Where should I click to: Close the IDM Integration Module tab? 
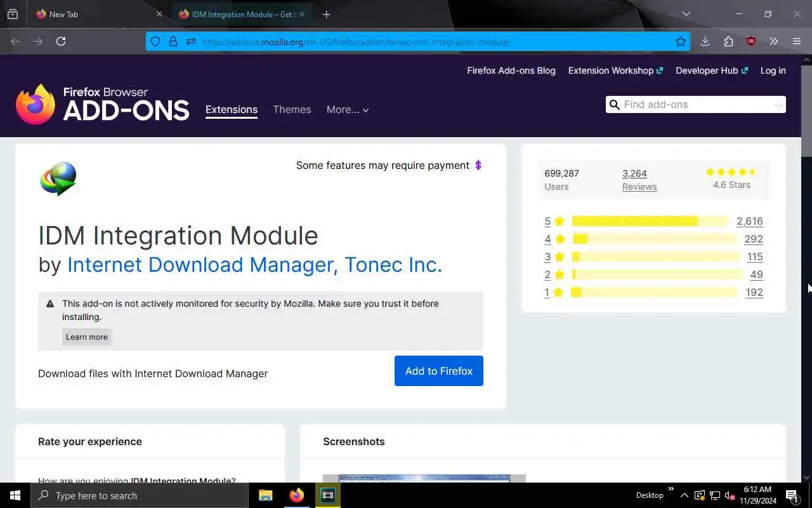tap(302, 14)
